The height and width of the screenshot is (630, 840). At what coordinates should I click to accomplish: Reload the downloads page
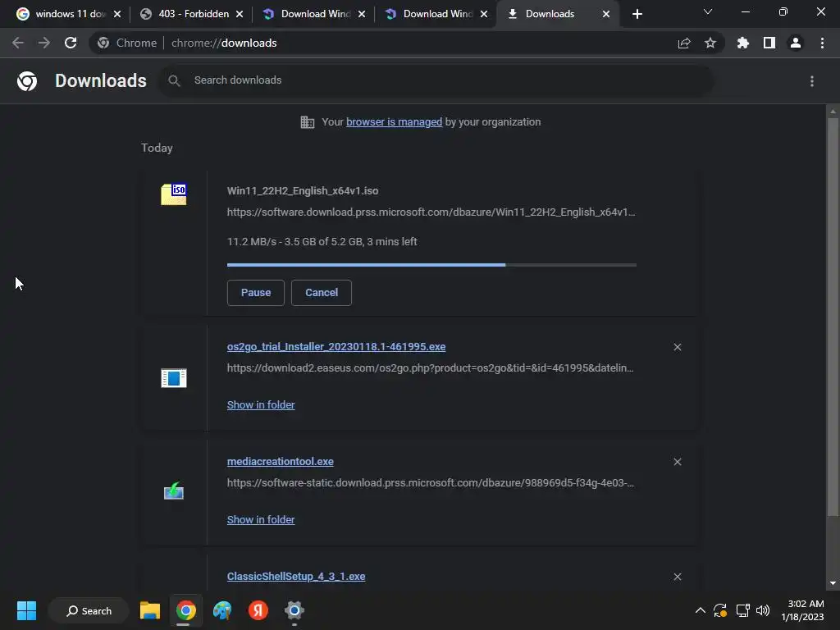tap(71, 43)
